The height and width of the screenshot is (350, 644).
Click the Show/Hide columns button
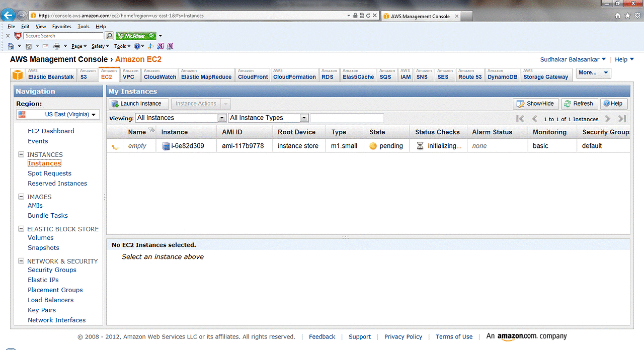click(536, 104)
